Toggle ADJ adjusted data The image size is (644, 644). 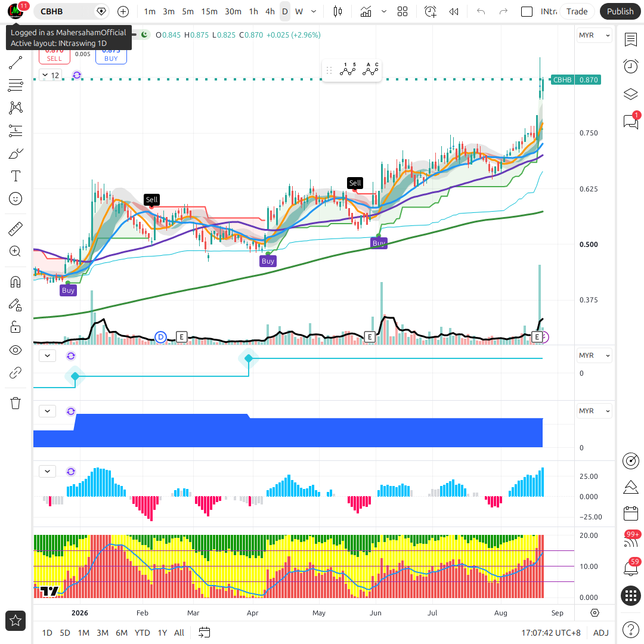601,633
